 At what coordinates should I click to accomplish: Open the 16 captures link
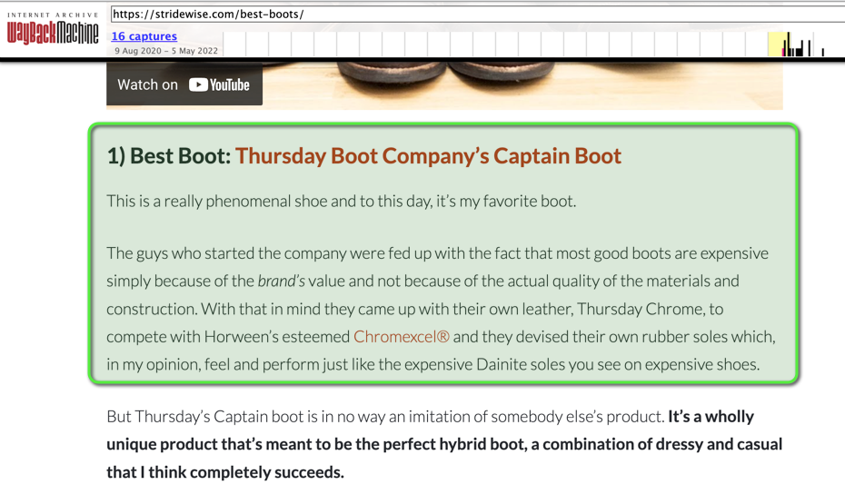tap(144, 36)
